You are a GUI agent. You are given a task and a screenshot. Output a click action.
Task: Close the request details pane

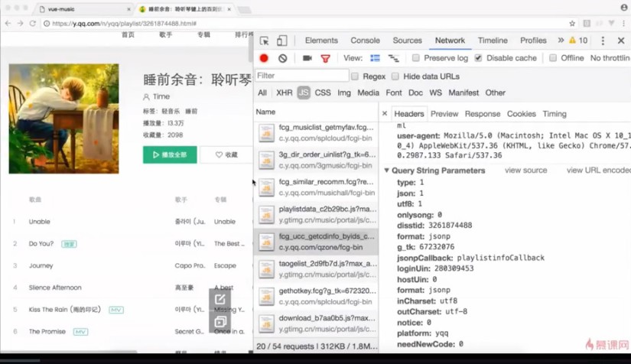click(x=384, y=114)
